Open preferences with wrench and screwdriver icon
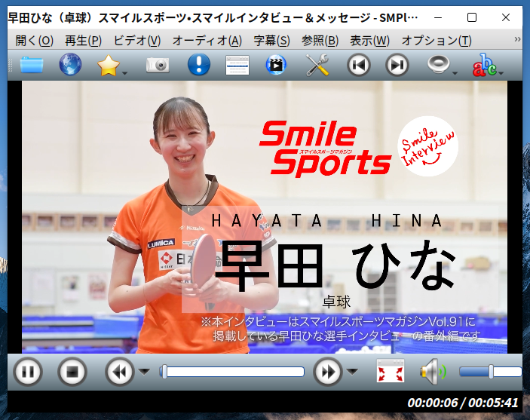Viewport: 530px width, 420px height. click(x=317, y=65)
